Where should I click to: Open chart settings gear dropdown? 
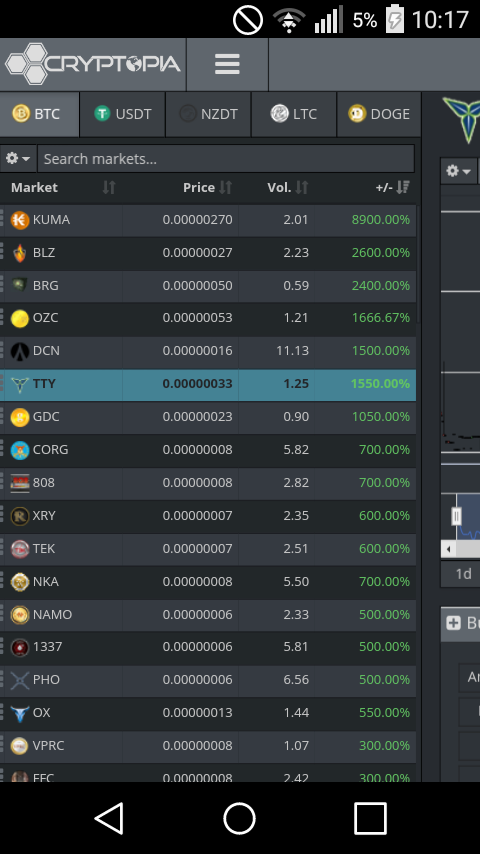pyautogui.click(x=459, y=171)
